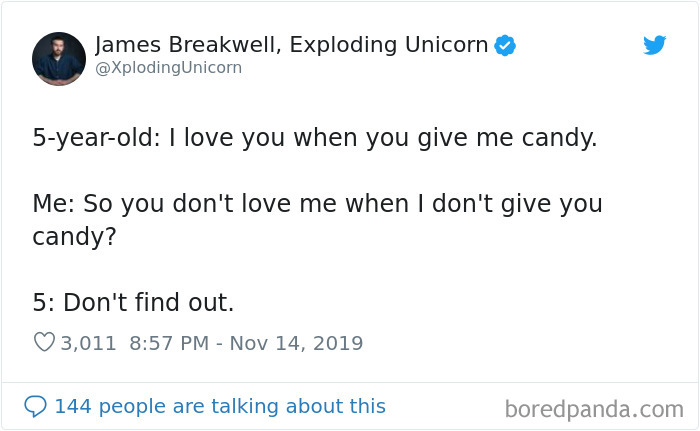Click the boredpanda.com watermark
The image size is (700, 431).
coord(594,409)
